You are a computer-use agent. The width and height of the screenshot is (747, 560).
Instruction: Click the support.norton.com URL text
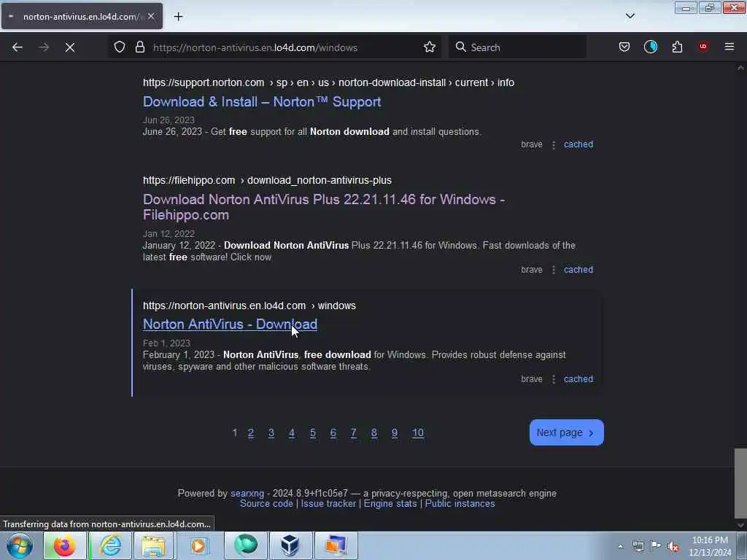[x=204, y=82]
